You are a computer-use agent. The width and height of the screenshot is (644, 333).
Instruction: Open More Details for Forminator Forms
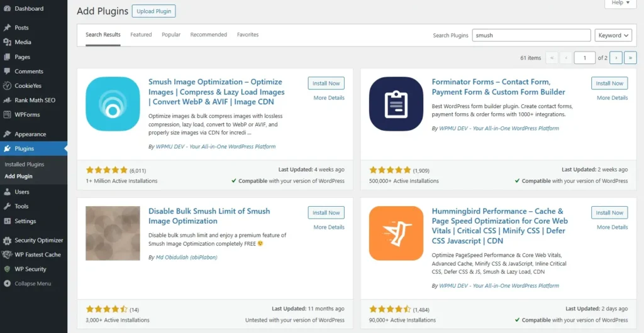[x=613, y=98]
